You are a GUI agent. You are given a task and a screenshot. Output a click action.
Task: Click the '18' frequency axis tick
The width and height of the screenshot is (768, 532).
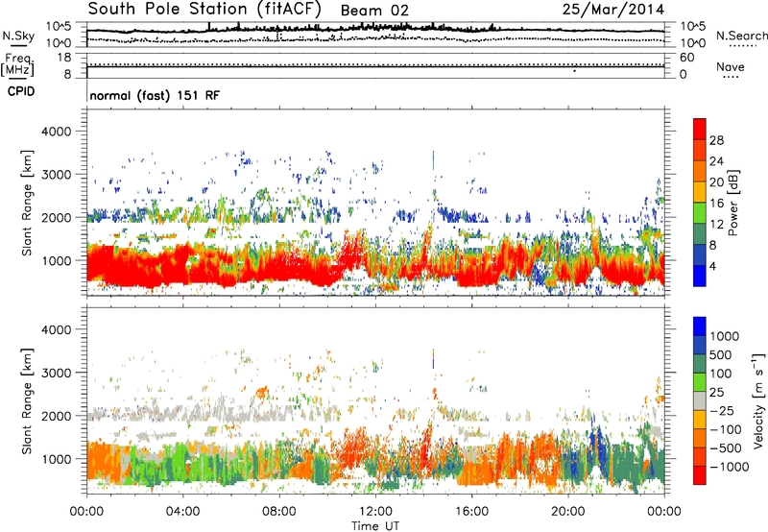64,58
